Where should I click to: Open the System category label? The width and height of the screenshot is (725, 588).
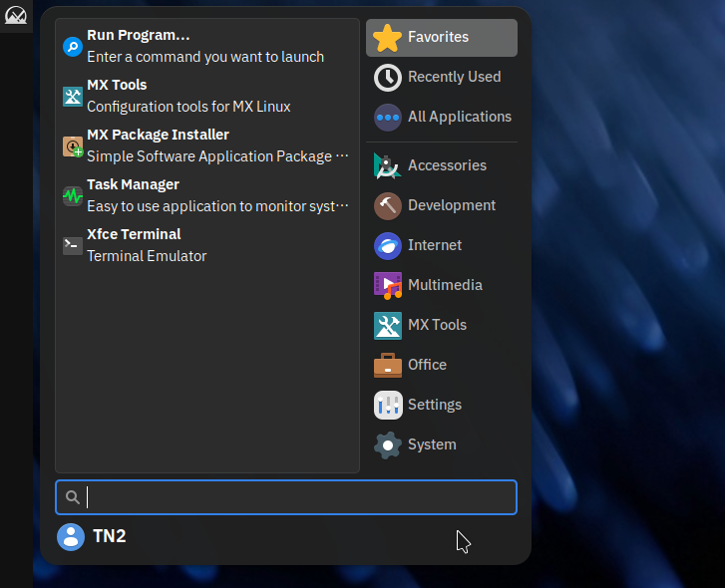coord(432,444)
